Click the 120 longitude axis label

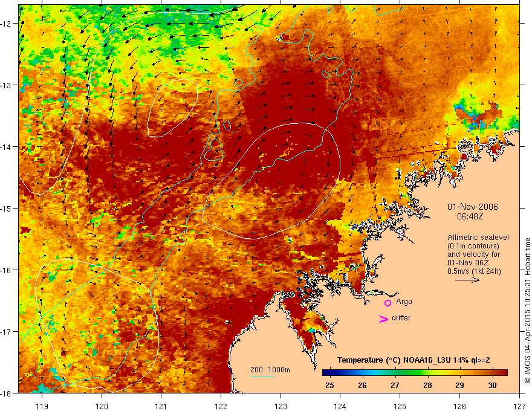(102, 406)
